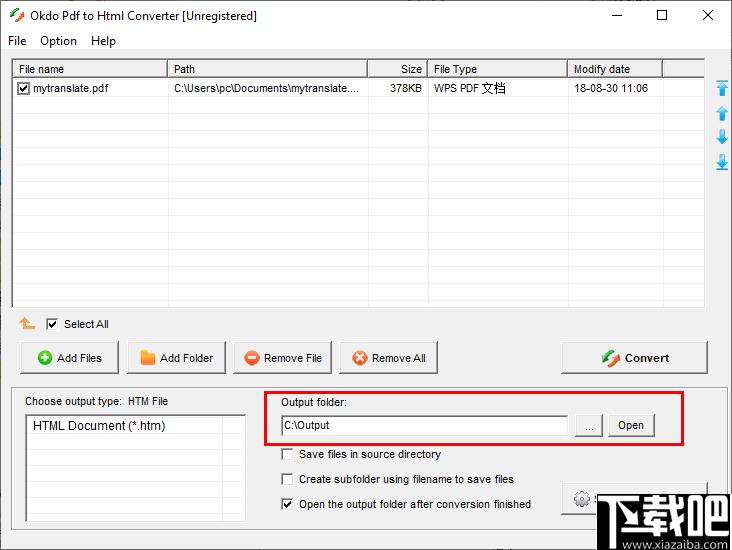Sort list by Modify date column header
The image size is (732, 550).
615,69
